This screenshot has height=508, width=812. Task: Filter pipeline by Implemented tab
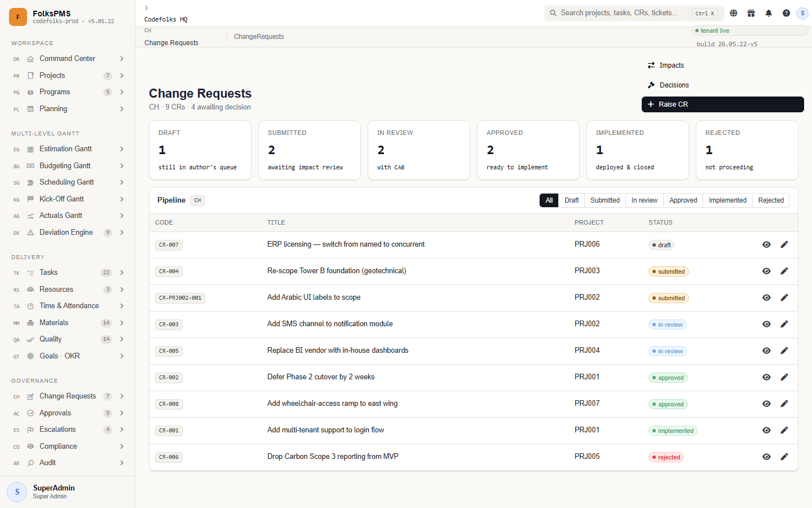[727, 200]
